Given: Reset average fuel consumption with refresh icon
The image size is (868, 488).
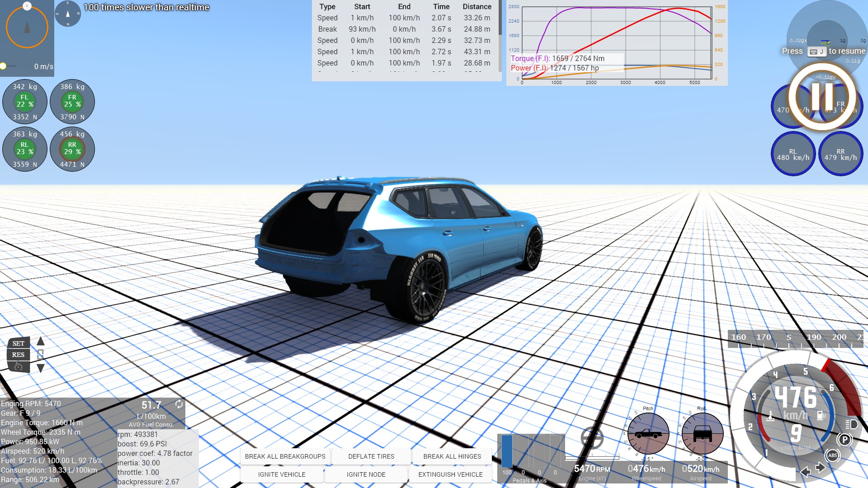Looking at the screenshot, I should (x=179, y=404).
